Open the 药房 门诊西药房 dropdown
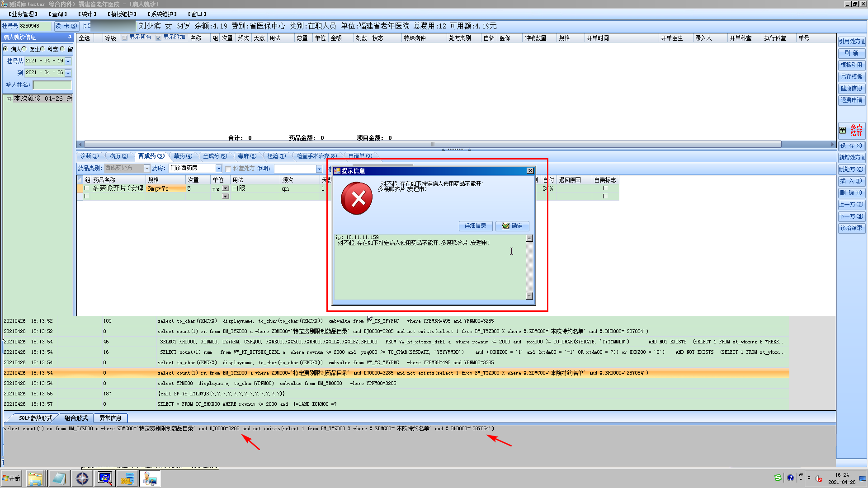 coord(219,169)
